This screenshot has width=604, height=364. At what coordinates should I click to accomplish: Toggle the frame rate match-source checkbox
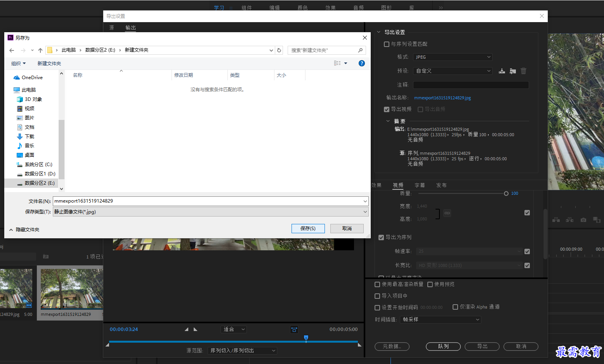(527, 251)
